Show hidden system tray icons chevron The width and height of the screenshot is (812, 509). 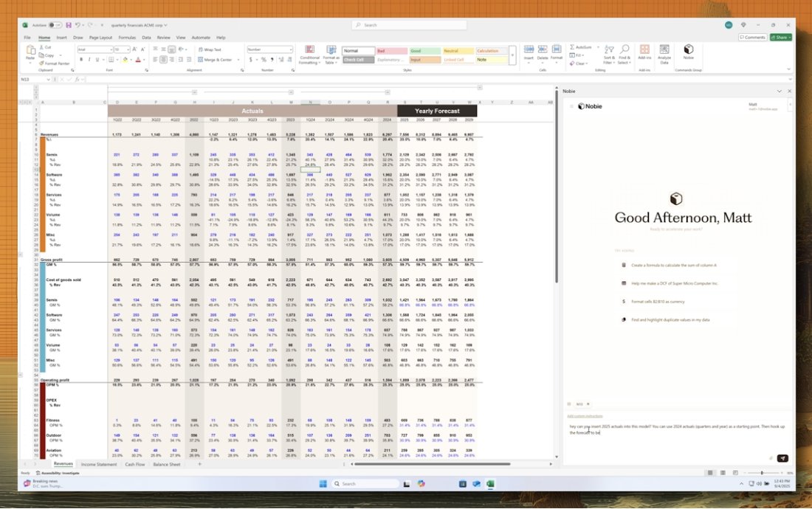click(741, 484)
